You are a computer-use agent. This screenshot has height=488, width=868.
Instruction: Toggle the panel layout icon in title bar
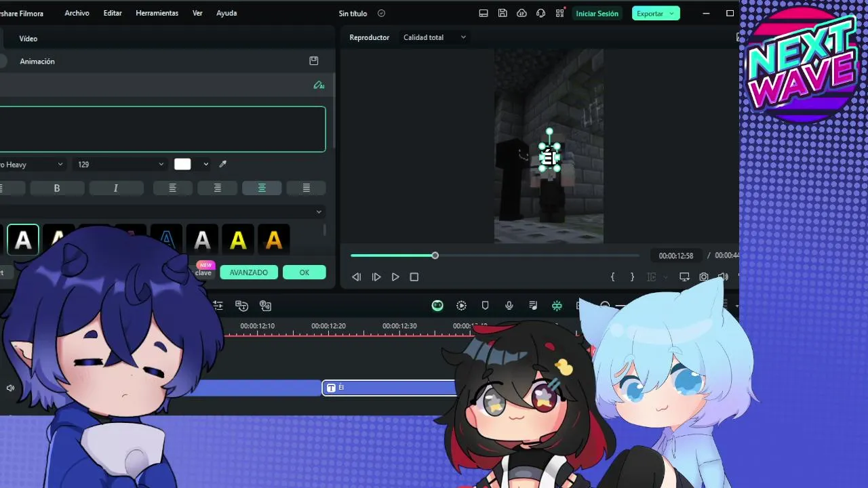click(484, 13)
